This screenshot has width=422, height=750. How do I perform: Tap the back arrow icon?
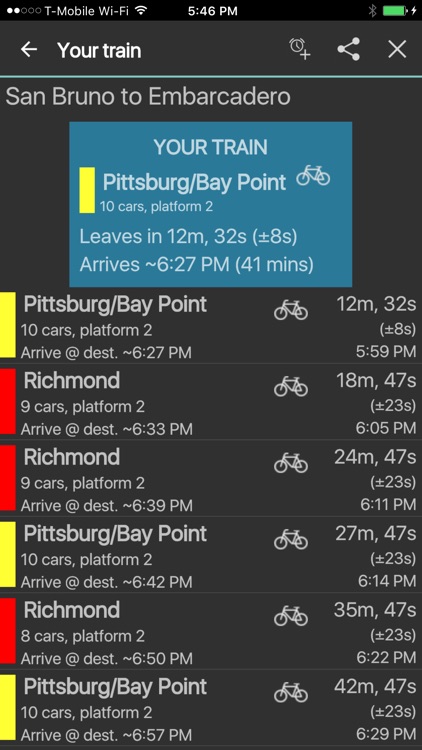point(29,49)
